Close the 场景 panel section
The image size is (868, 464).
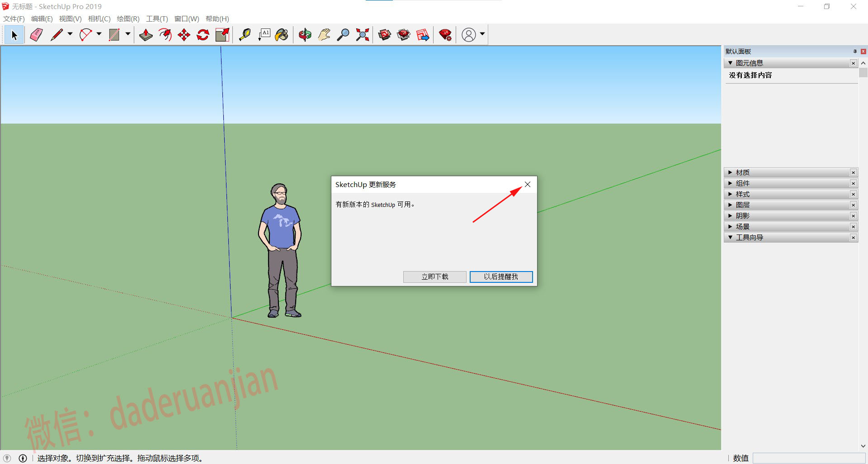854,226
